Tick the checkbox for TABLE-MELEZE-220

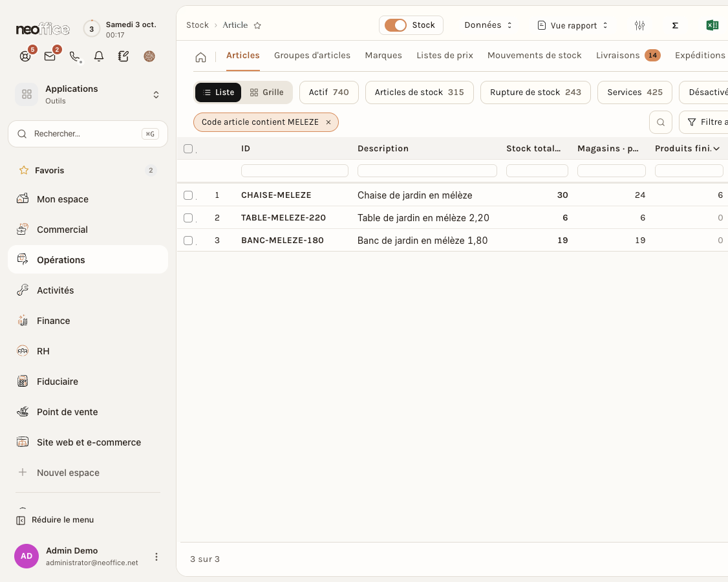[188, 218]
